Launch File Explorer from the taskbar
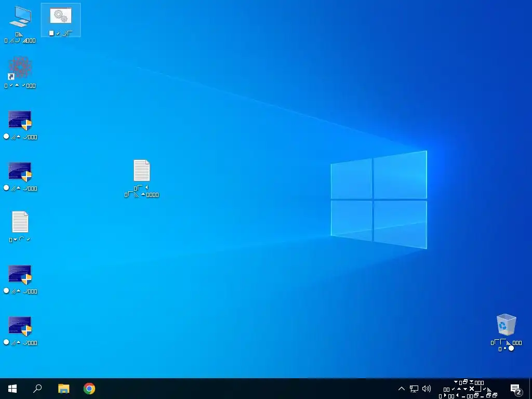This screenshot has width=532, height=399. 63,389
